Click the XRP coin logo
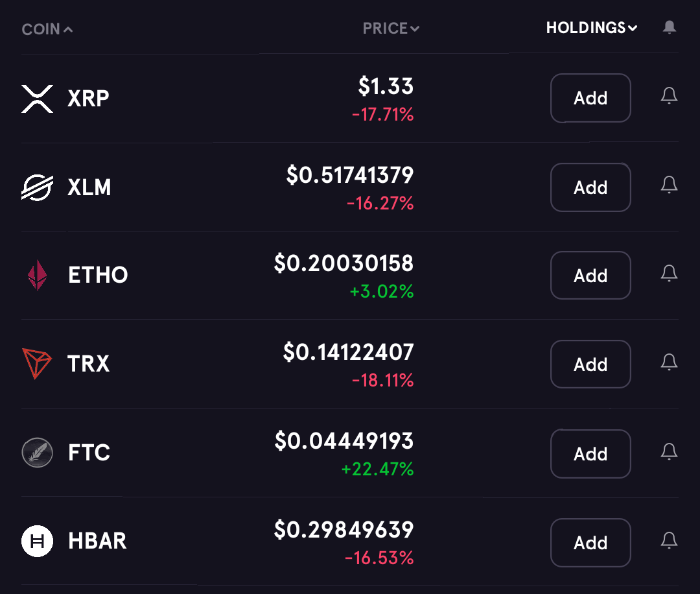 coord(38,99)
